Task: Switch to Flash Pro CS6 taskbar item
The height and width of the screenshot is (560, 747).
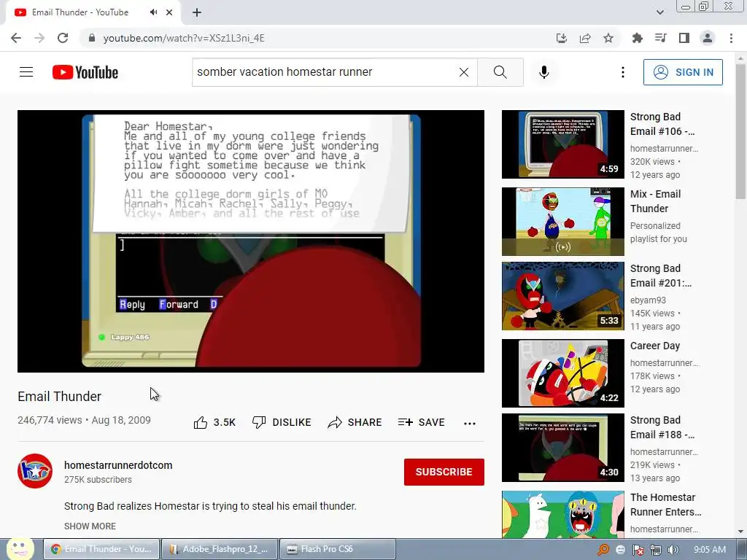Action: pos(337,549)
